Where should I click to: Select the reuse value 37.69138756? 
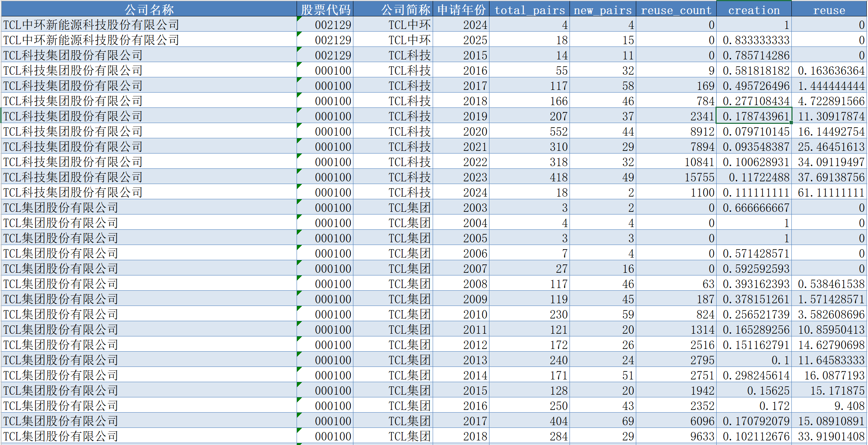(829, 177)
